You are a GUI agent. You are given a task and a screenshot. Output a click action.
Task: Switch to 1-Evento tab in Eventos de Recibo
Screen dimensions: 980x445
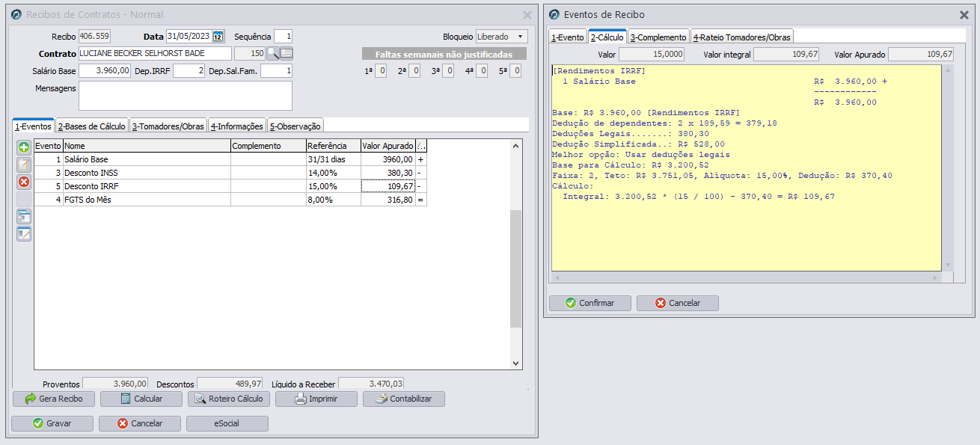pyautogui.click(x=568, y=37)
